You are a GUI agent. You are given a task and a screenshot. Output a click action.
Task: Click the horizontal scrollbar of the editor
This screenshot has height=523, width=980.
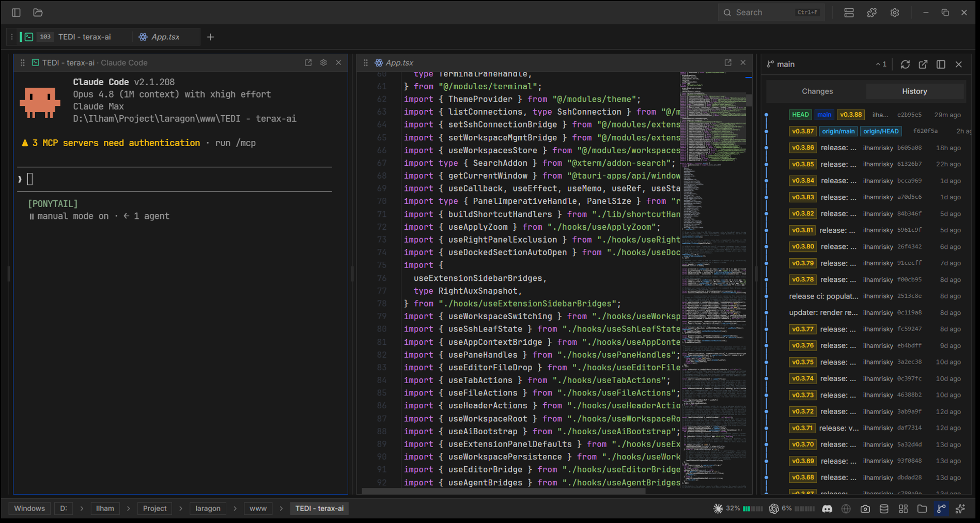pos(504,491)
